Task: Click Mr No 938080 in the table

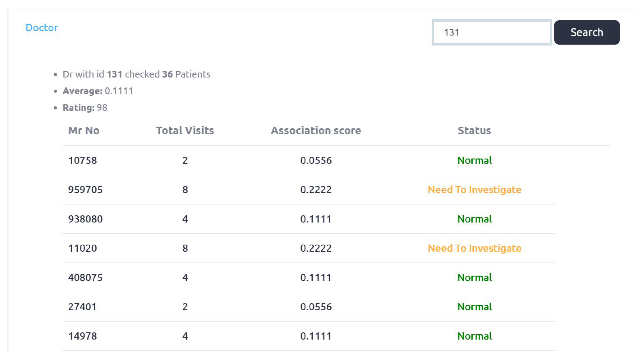Action: (x=85, y=219)
